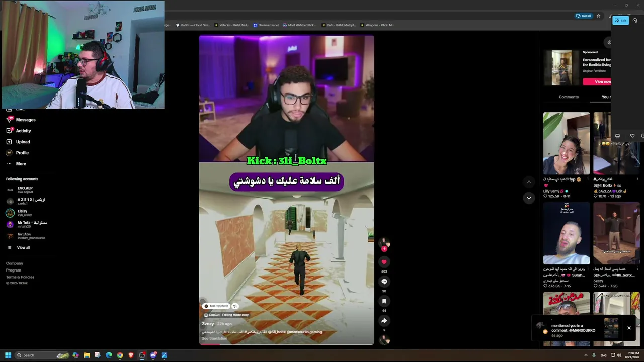Open the sound disc below the share icon

[x=384, y=340]
